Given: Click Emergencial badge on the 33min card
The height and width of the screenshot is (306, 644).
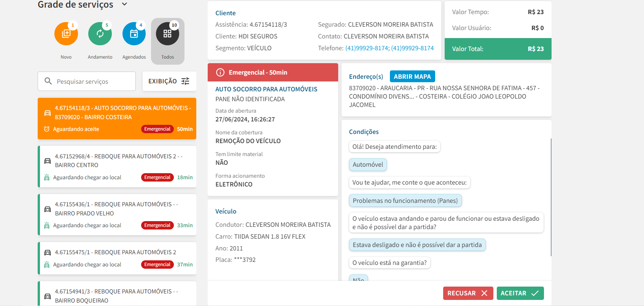Looking at the screenshot, I should point(157,225).
